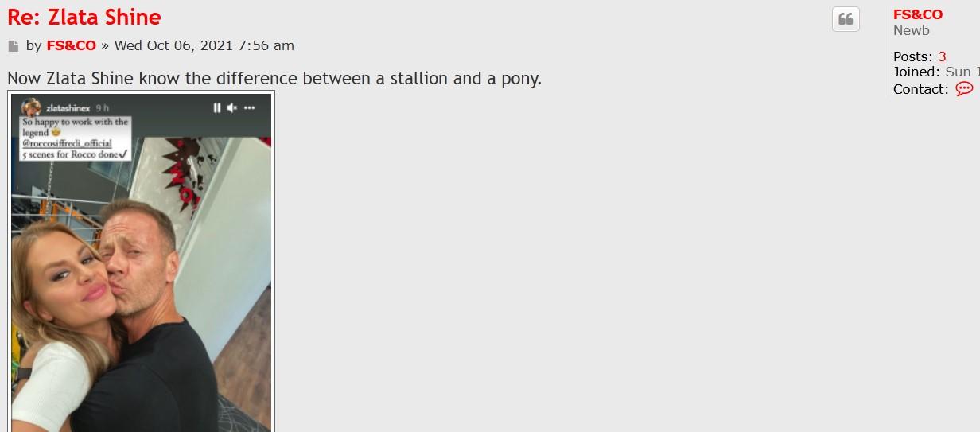Click the muted speaker icon in the story

click(232, 107)
